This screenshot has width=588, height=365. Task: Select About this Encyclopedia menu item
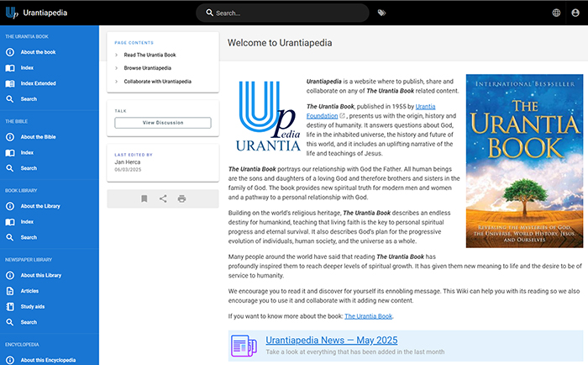50,360
